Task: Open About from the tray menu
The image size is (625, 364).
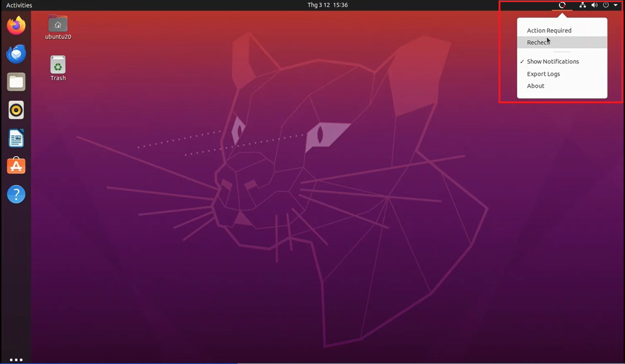Action: [562, 86]
